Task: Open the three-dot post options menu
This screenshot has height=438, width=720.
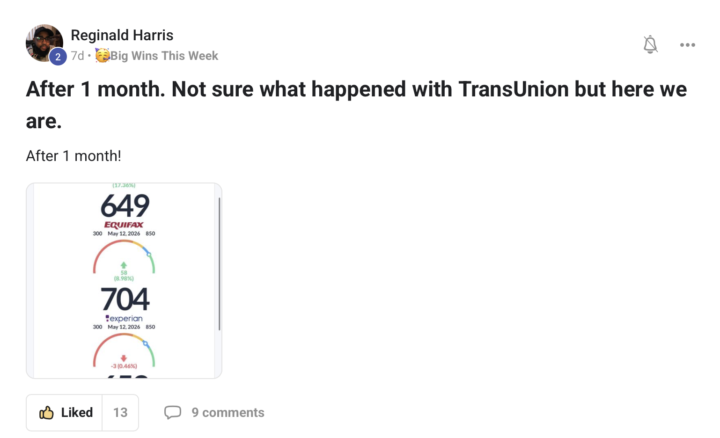Action: pyautogui.click(x=687, y=45)
